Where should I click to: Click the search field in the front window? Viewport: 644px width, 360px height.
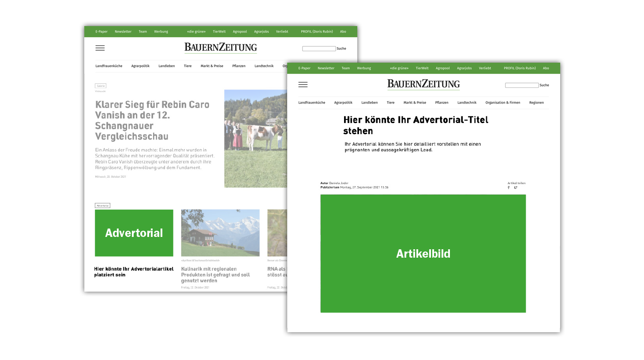[x=521, y=85]
